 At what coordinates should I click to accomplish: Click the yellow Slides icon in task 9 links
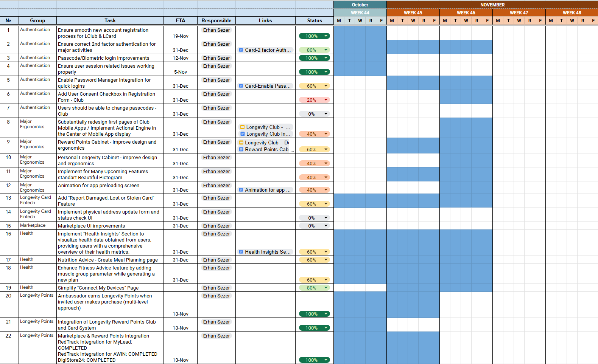click(x=241, y=143)
